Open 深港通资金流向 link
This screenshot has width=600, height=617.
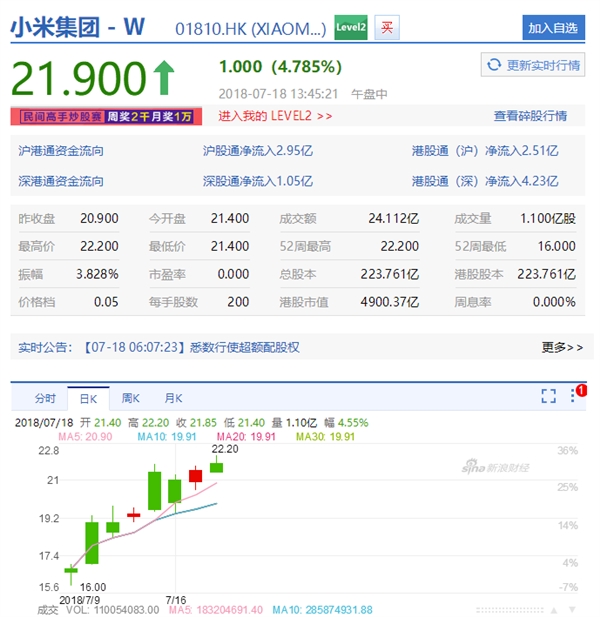(61, 181)
